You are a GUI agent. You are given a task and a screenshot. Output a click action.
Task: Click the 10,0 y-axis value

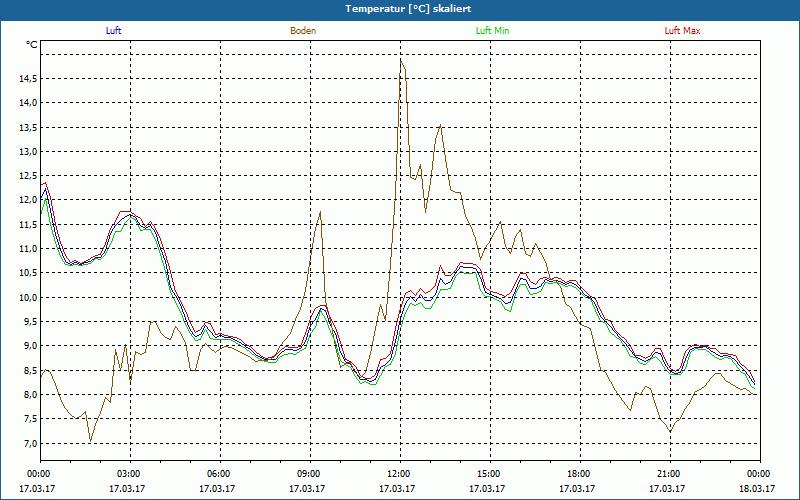pyautogui.click(x=29, y=297)
